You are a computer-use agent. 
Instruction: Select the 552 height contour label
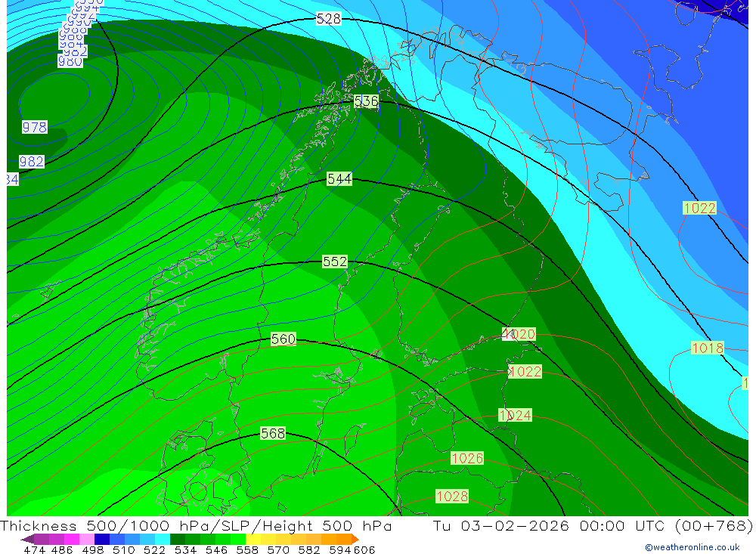coord(335,262)
